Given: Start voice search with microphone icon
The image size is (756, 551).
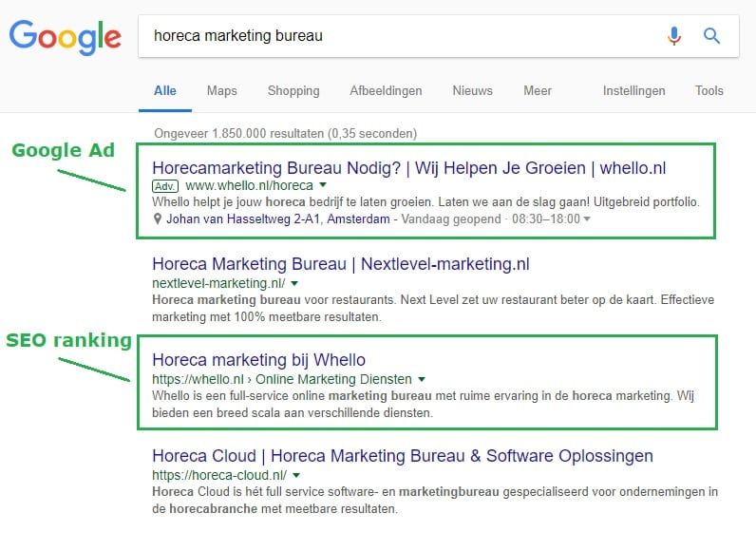Looking at the screenshot, I should coord(674,36).
